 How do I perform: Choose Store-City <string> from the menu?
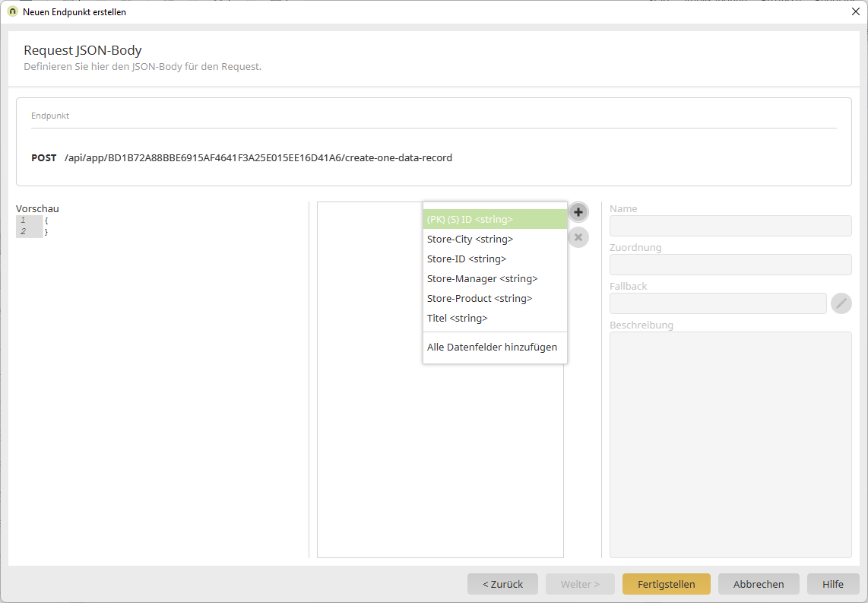point(495,240)
